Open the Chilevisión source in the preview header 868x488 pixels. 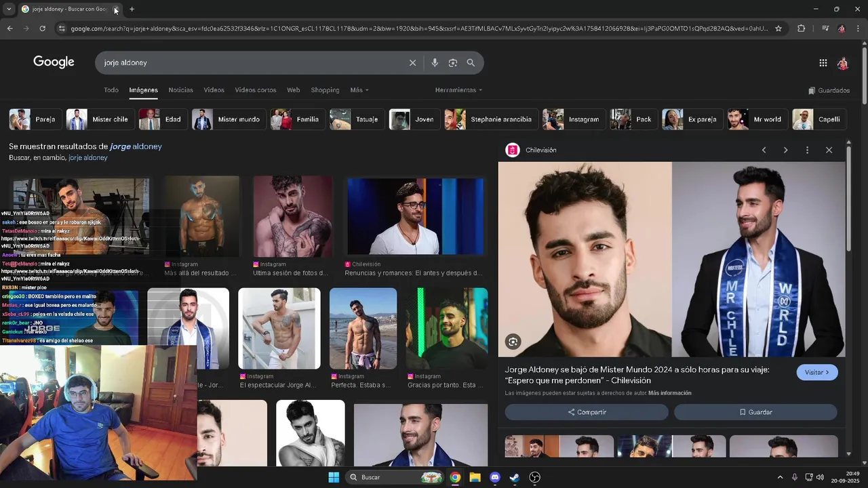pos(532,150)
